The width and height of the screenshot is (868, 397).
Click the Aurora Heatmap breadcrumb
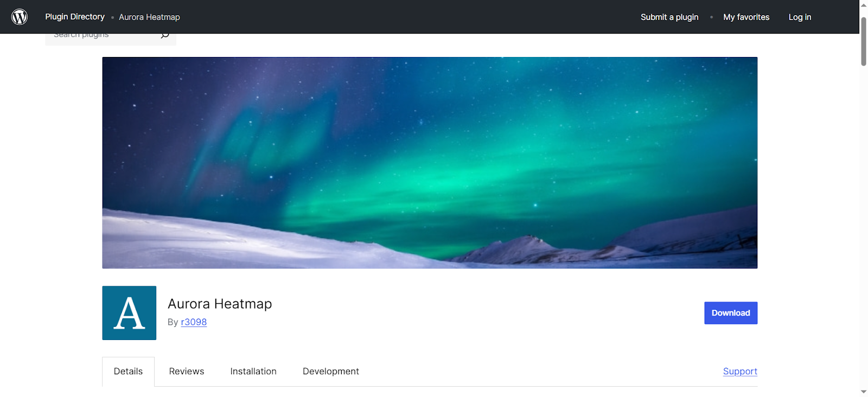point(149,17)
